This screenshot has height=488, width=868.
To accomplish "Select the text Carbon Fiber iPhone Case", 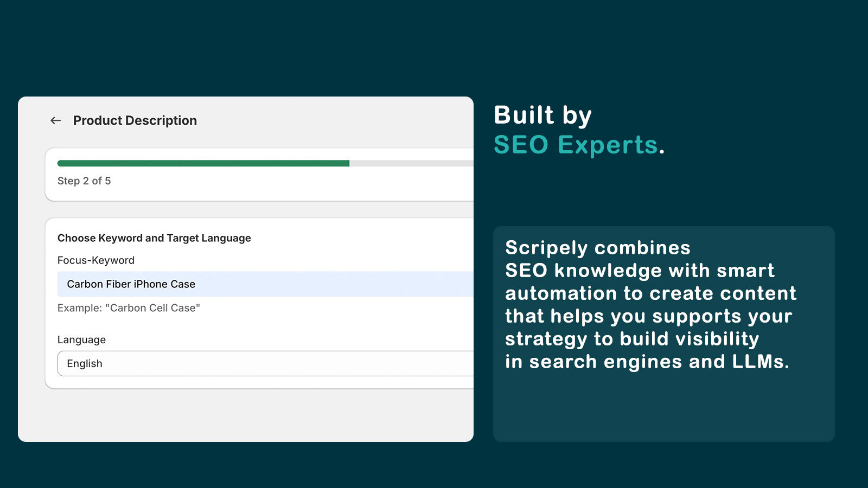I will [131, 284].
